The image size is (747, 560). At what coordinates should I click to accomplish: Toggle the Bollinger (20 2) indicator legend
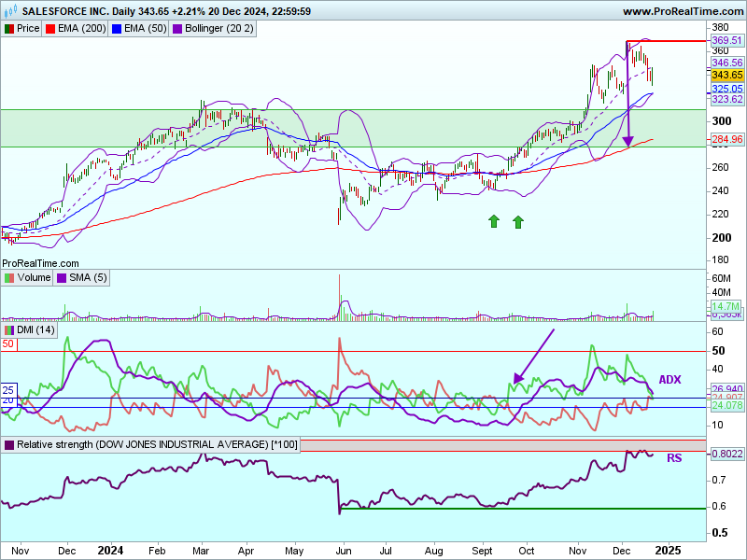218,29
